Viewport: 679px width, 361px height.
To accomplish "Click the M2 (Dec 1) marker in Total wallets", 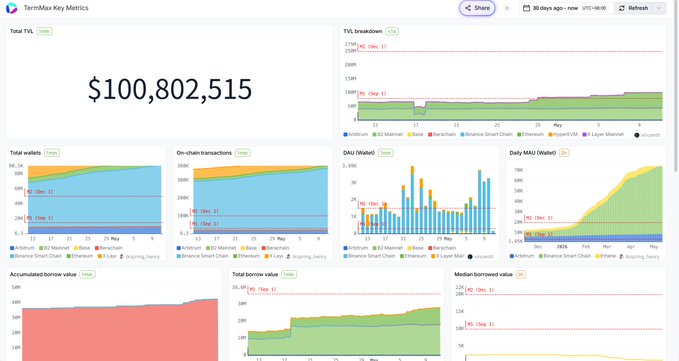I will pos(40,192).
